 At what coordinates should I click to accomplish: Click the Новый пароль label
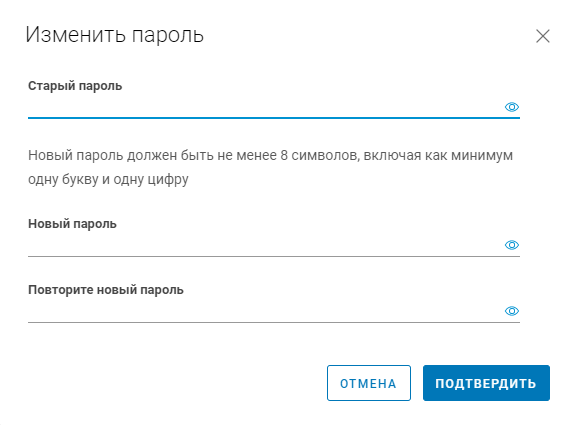pyautogui.click(x=72, y=224)
